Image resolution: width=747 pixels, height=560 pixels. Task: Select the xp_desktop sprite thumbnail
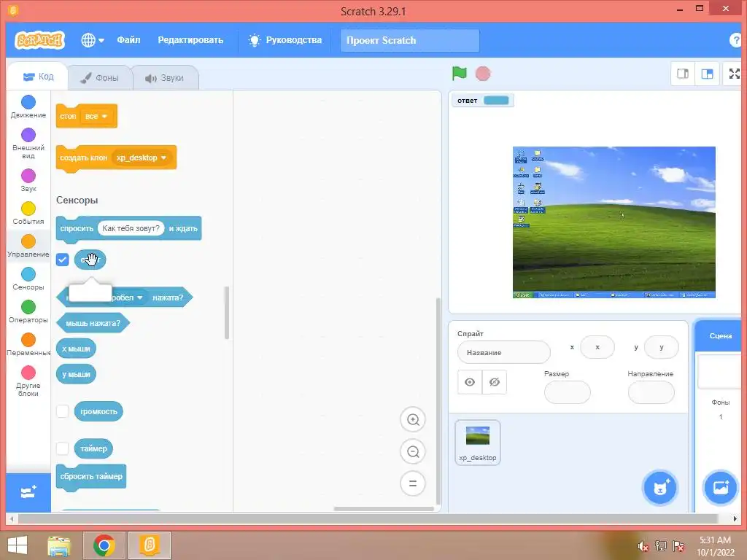coord(478,443)
